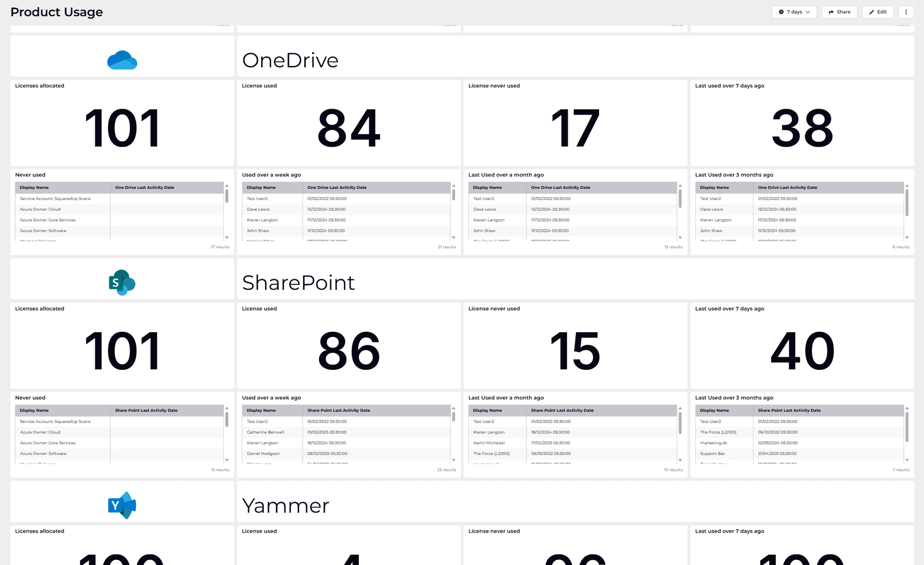
Task: Select the Edit menu option
Action: 878,12
